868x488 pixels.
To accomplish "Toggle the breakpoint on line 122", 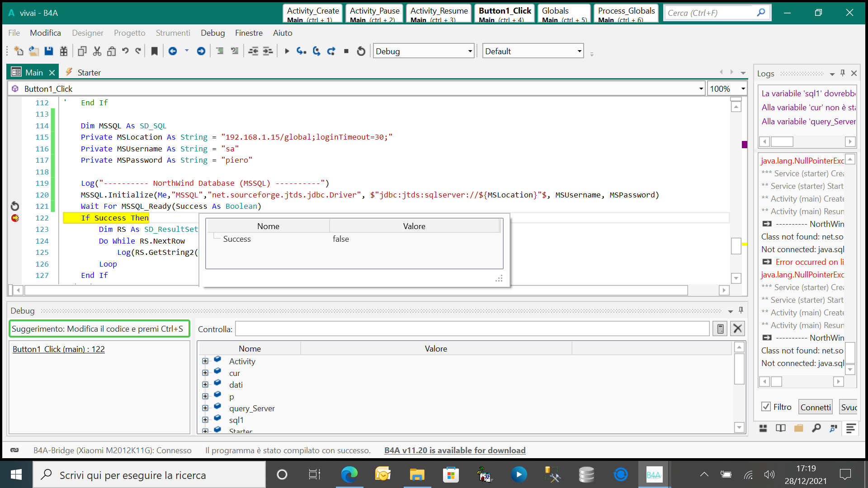I will coord(15,218).
